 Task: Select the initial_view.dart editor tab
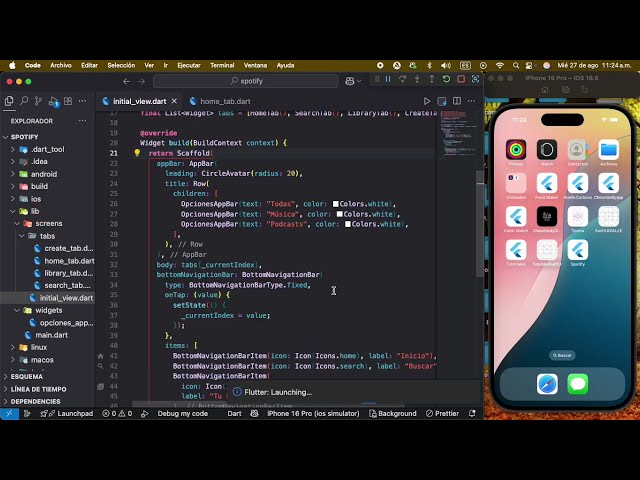pyautogui.click(x=135, y=101)
